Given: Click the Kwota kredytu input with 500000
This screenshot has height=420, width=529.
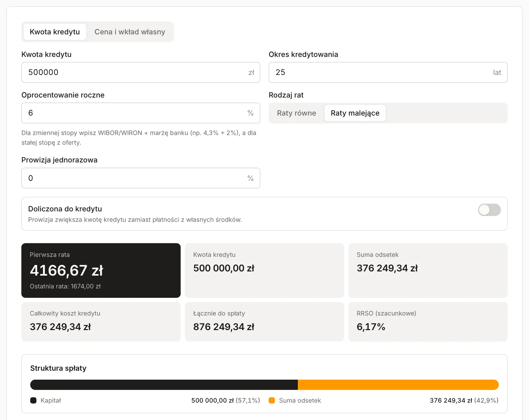Looking at the screenshot, I should tap(141, 72).
